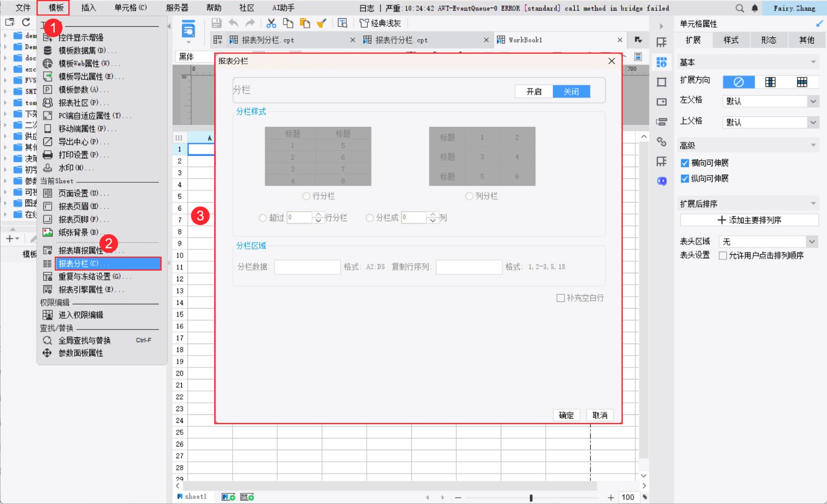
Task: Select the 超过 rows radio button
Action: point(263,218)
